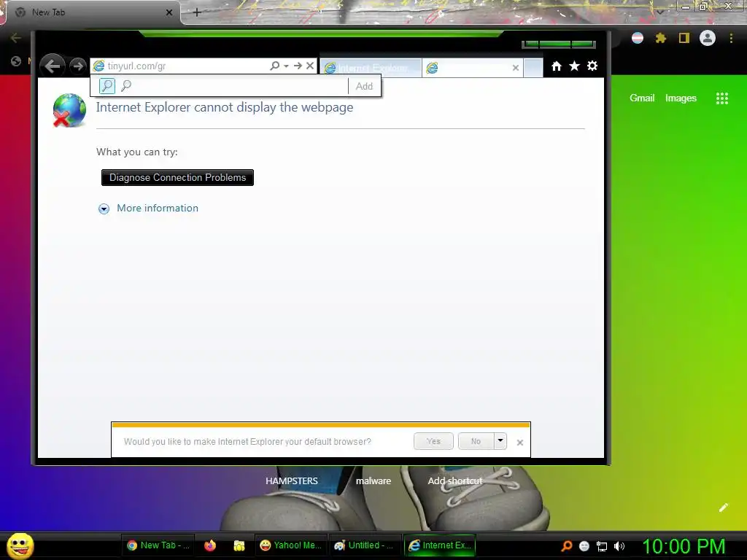747x560 pixels.
Task: Open the address bar autocomplete dropdown arrow
Action: [x=286, y=66]
